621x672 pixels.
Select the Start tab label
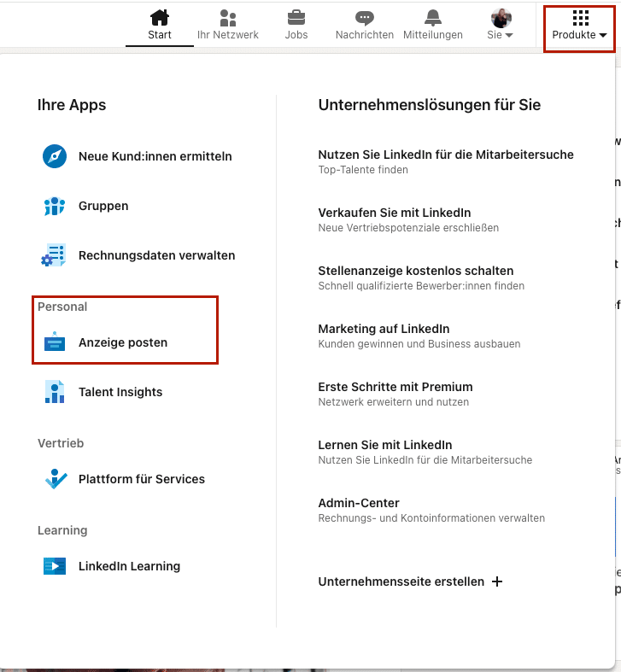(160, 35)
